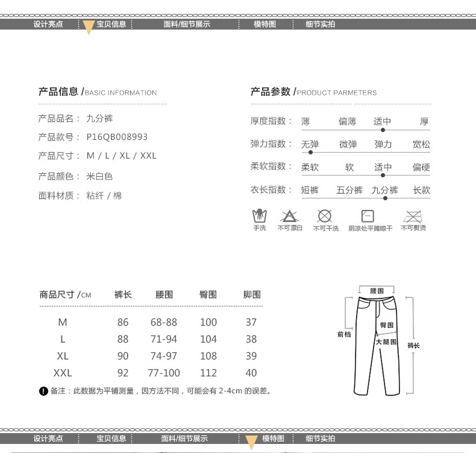Image resolution: width=476 pixels, height=453 pixels.
Task: Click the warning icon before 备注
Action: (43, 391)
